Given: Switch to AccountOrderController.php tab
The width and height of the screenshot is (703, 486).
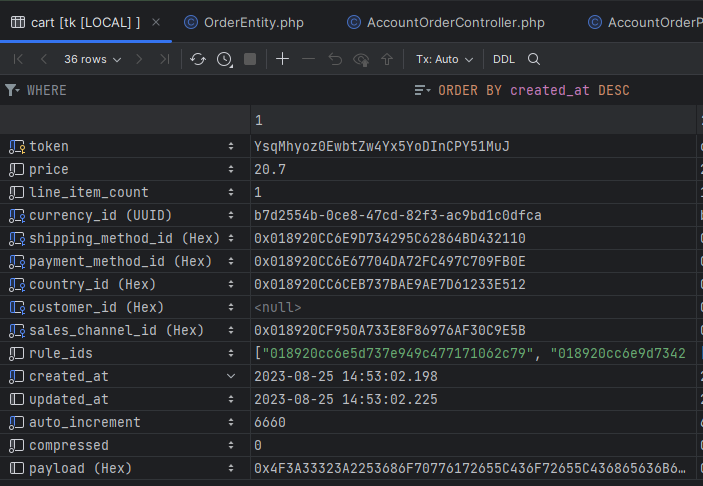Looking at the screenshot, I should click(446, 22).
